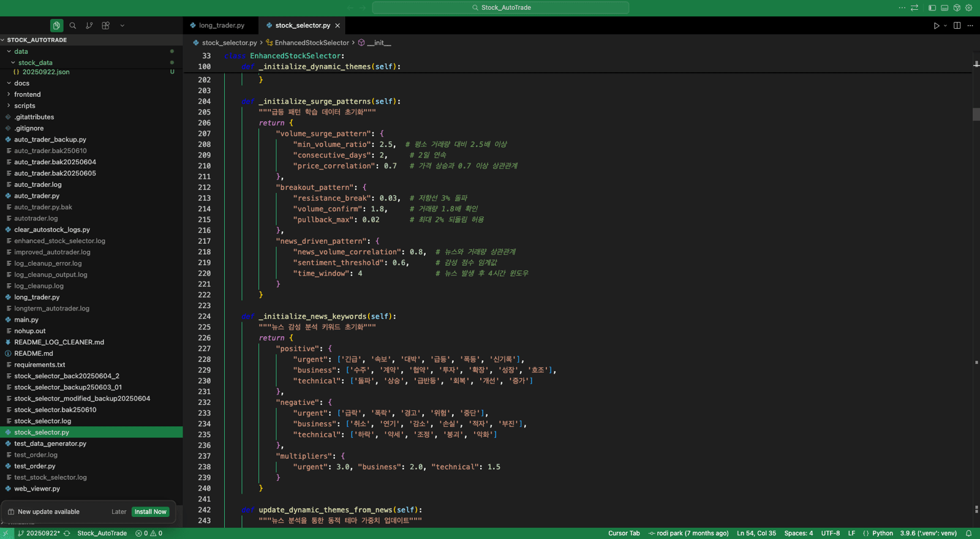Expand the frontend folder

point(91,94)
